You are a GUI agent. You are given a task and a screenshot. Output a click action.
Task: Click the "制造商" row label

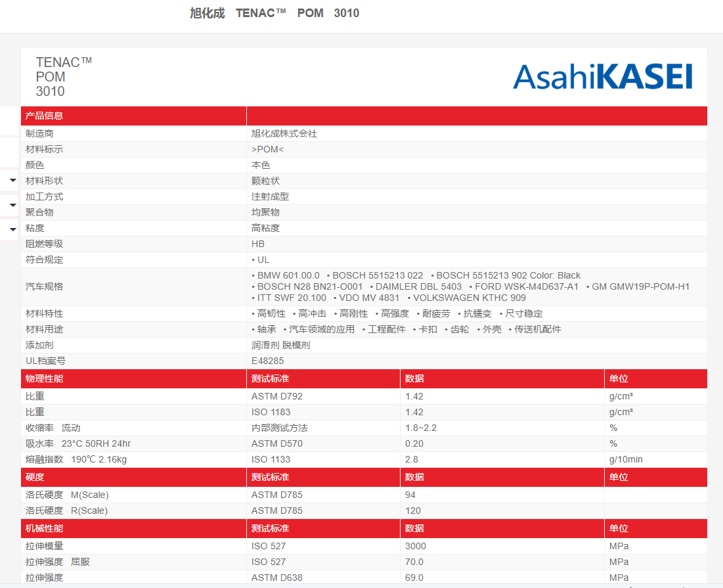(x=39, y=134)
